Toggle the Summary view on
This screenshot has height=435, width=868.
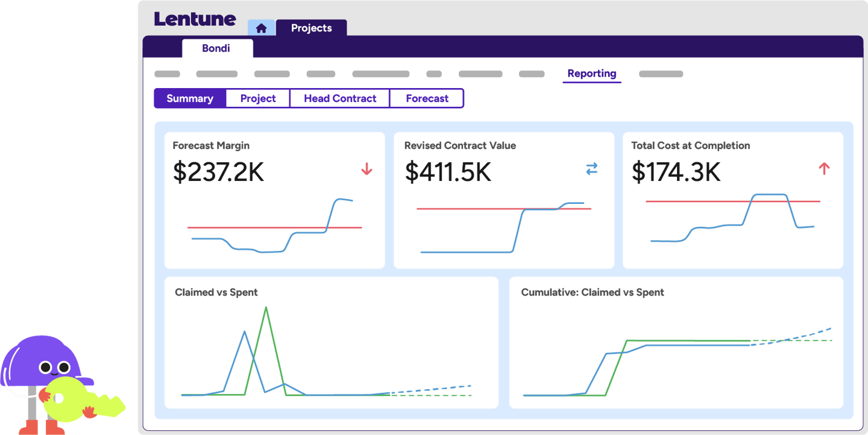coord(190,98)
